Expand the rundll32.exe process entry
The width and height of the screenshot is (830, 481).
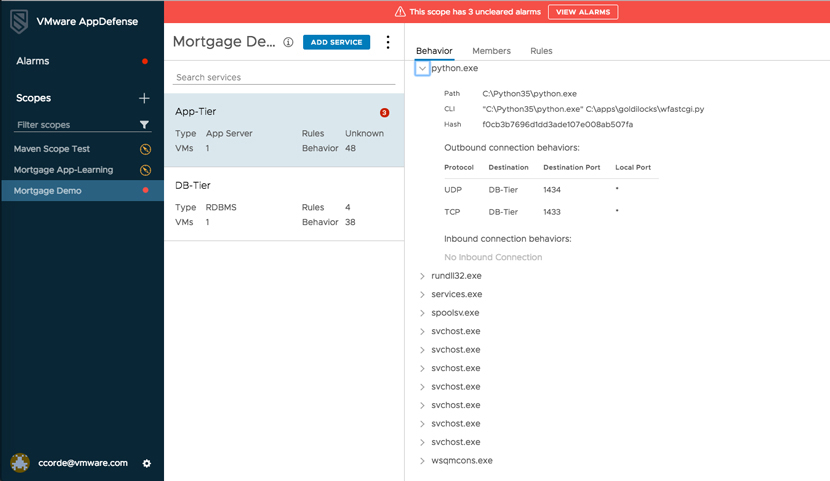pyautogui.click(x=422, y=276)
